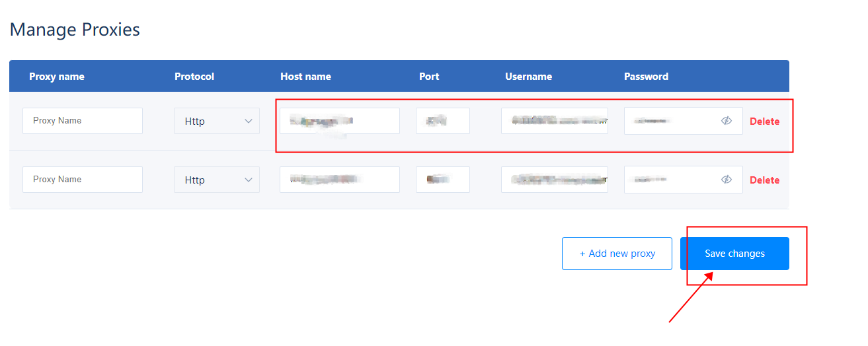Open Protocol dropdown in second row

click(217, 180)
